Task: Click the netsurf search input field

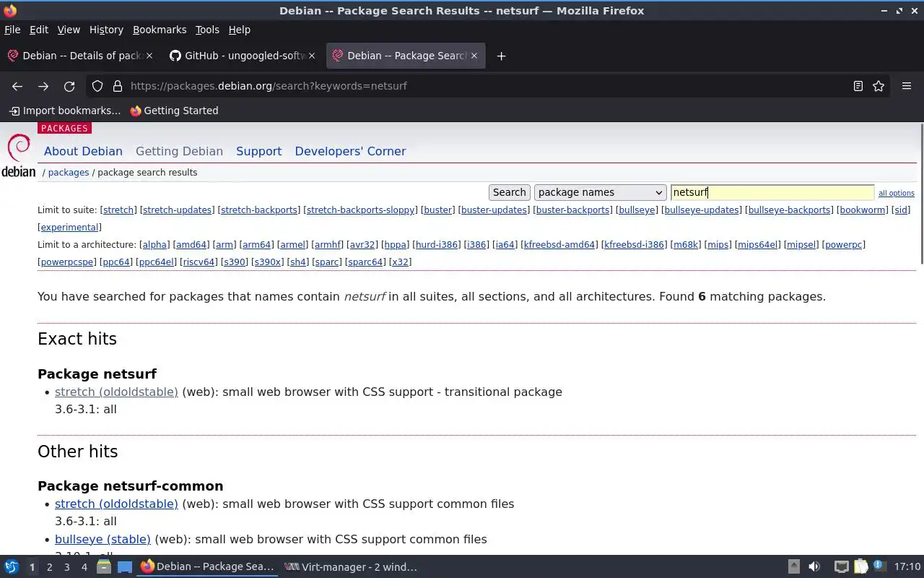Action: (772, 192)
